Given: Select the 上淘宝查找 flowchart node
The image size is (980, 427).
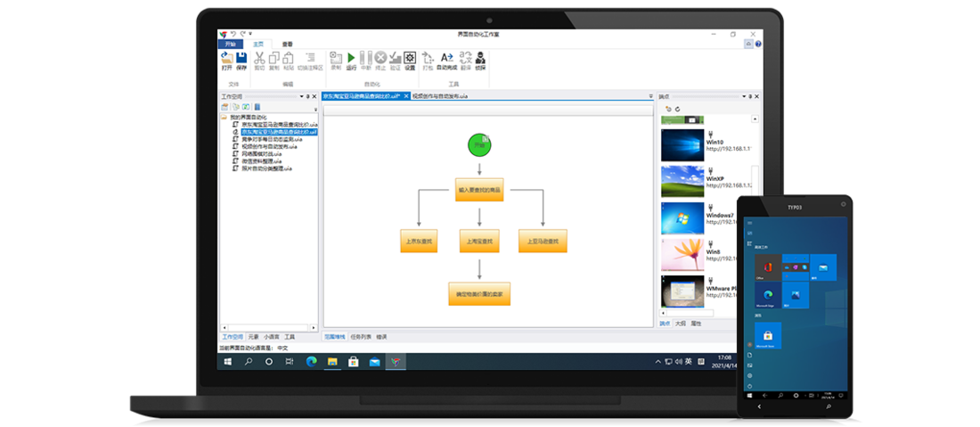Looking at the screenshot, I should (x=479, y=241).
